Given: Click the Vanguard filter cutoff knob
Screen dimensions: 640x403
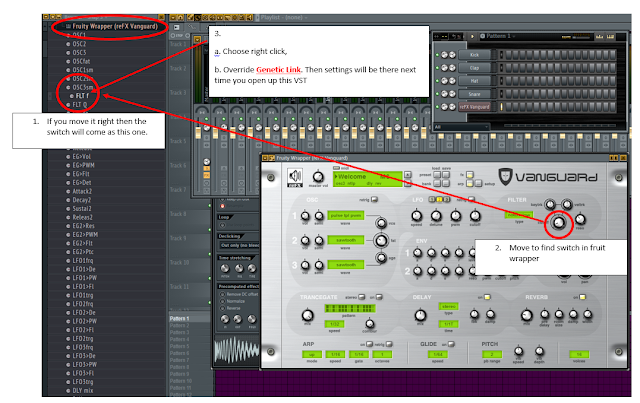Looking at the screenshot, I should 558,223.
